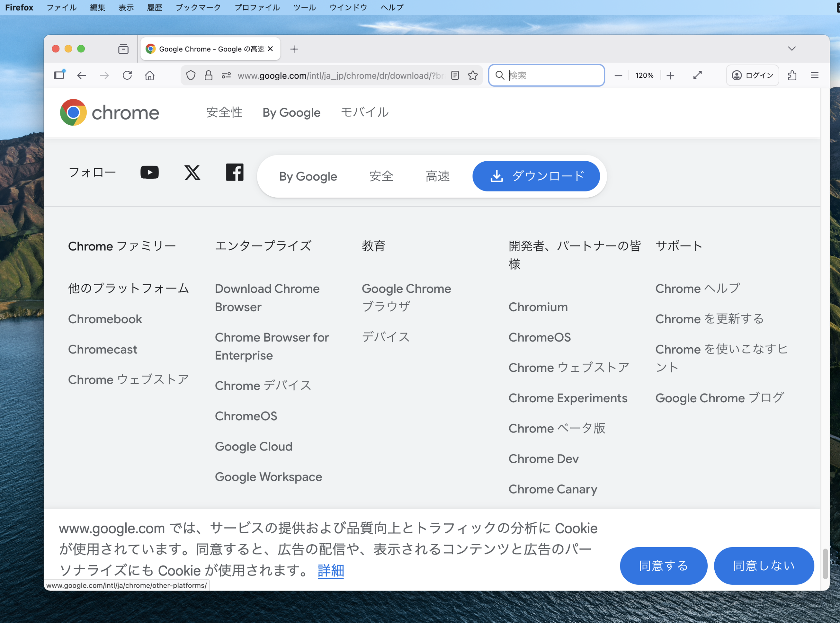
Task: Click the Facebook follow icon
Action: (234, 172)
